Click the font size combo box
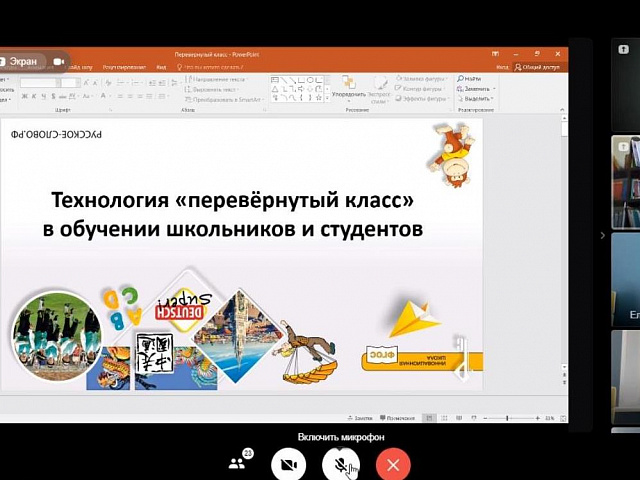 (x=71, y=83)
